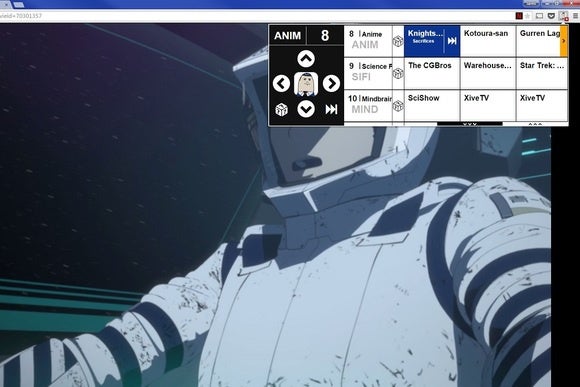Image resolution: width=580 pixels, height=387 pixels.
Task: Expand the guide with the orange arrow
Action: click(x=564, y=41)
